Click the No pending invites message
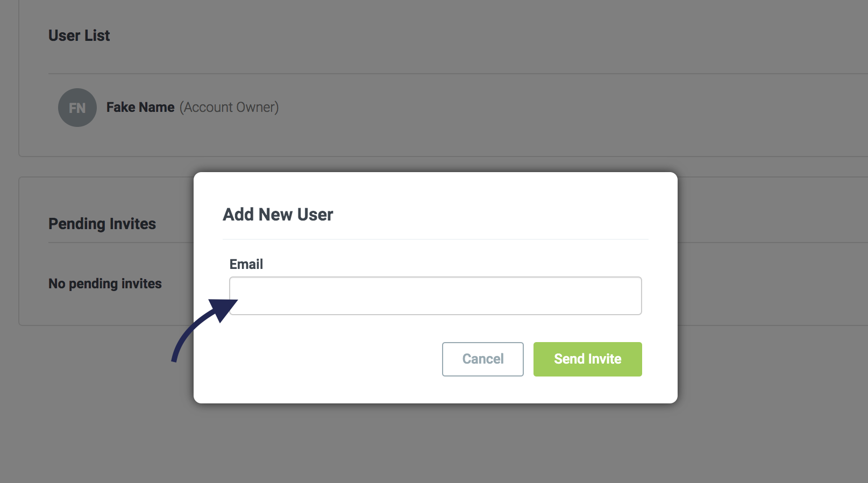 (105, 283)
